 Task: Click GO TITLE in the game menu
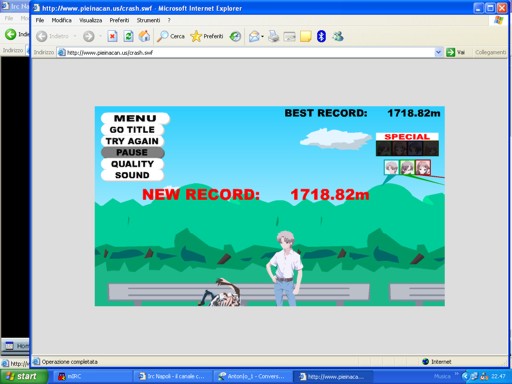pos(132,130)
